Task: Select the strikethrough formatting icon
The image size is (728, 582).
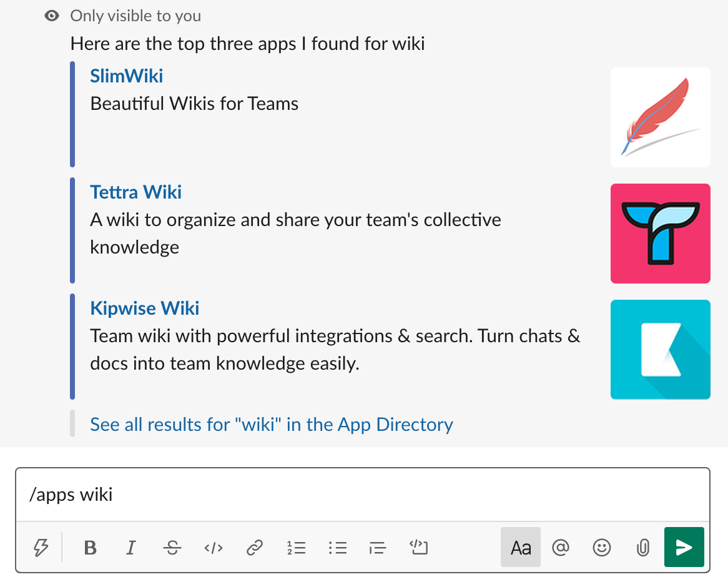Action: pyautogui.click(x=172, y=548)
